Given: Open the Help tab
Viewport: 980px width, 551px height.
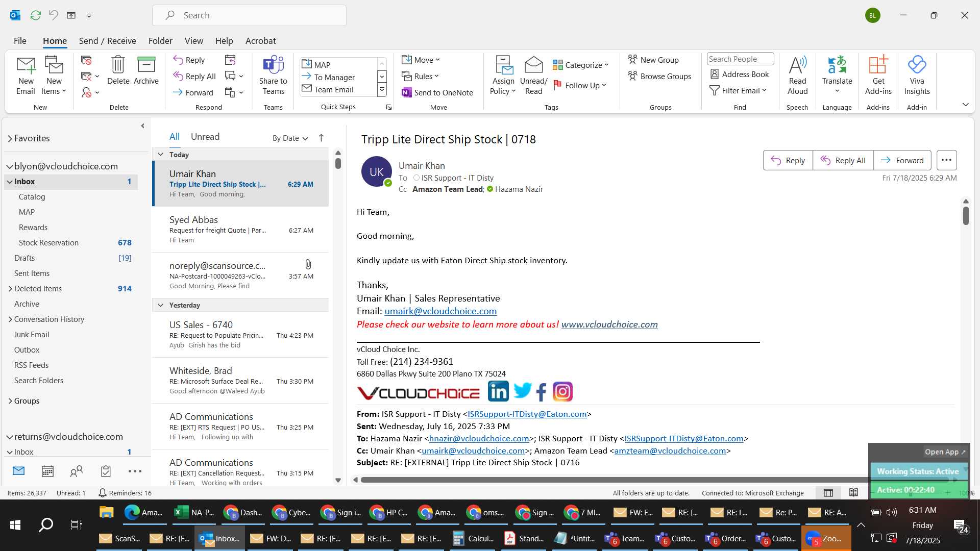Looking at the screenshot, I should (x=224, y=40).
